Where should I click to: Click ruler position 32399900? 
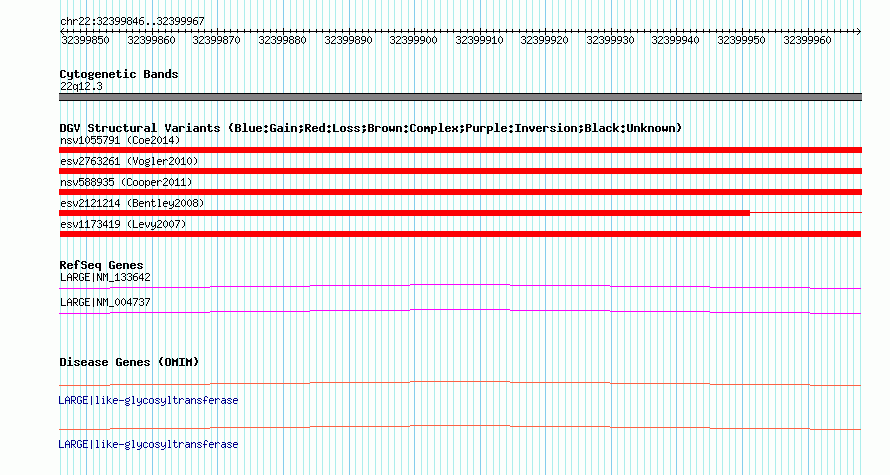[413, 40]
